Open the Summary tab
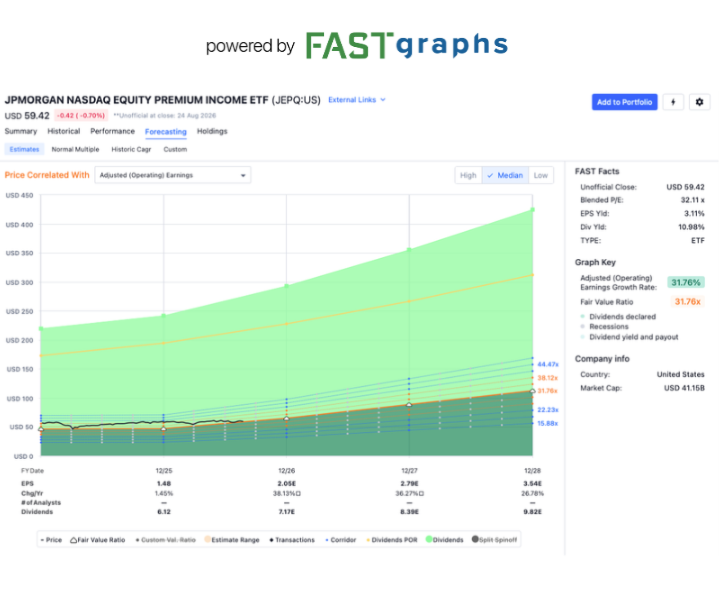 pyautogui.click(x=21, y=131)
